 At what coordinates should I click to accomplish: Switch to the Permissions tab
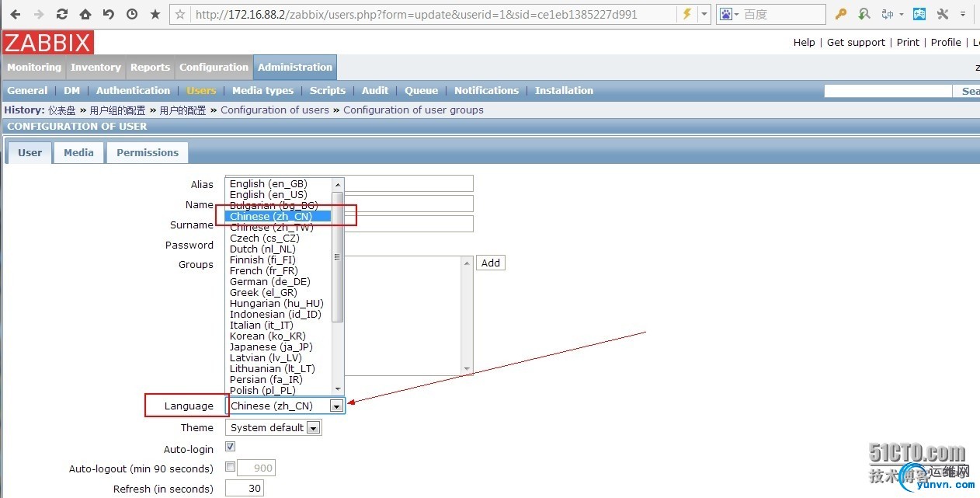pyautogui.click(x=148, y=153)
